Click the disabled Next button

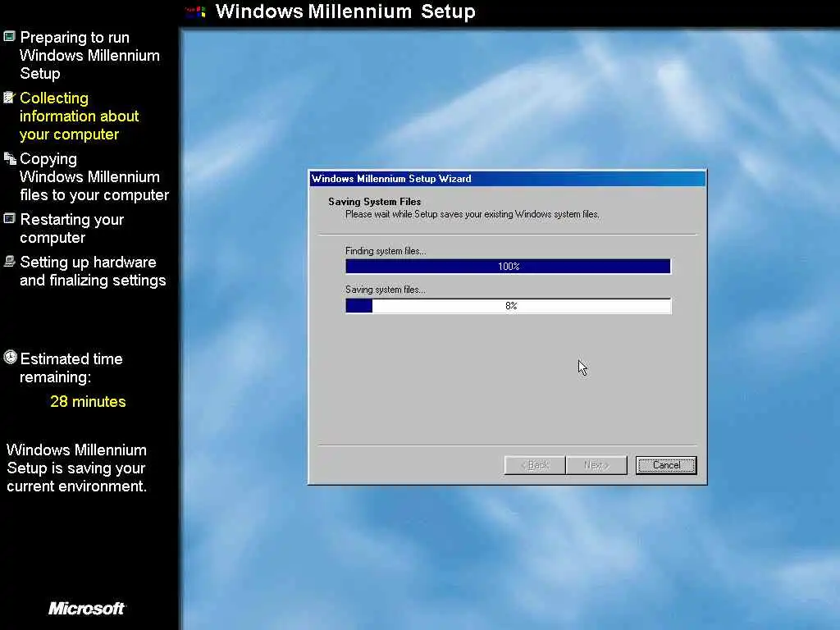596,465
